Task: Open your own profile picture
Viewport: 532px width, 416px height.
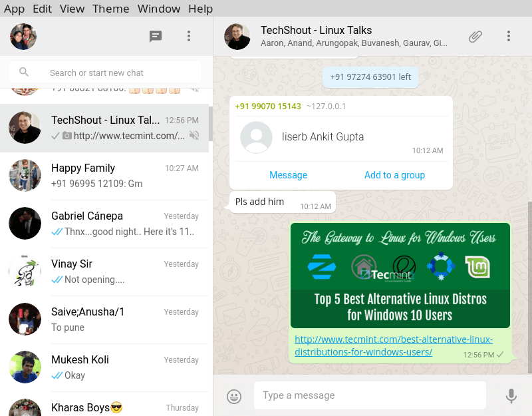Action: [23, 37]
